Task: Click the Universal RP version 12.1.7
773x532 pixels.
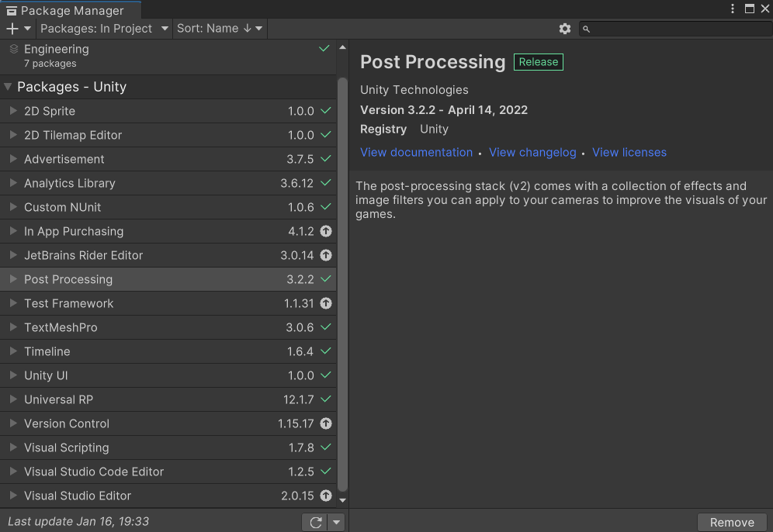Action: (298, 399)
